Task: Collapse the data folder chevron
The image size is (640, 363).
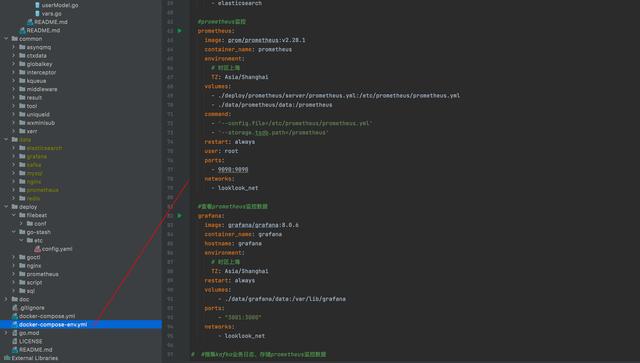Action: [6, 140]
